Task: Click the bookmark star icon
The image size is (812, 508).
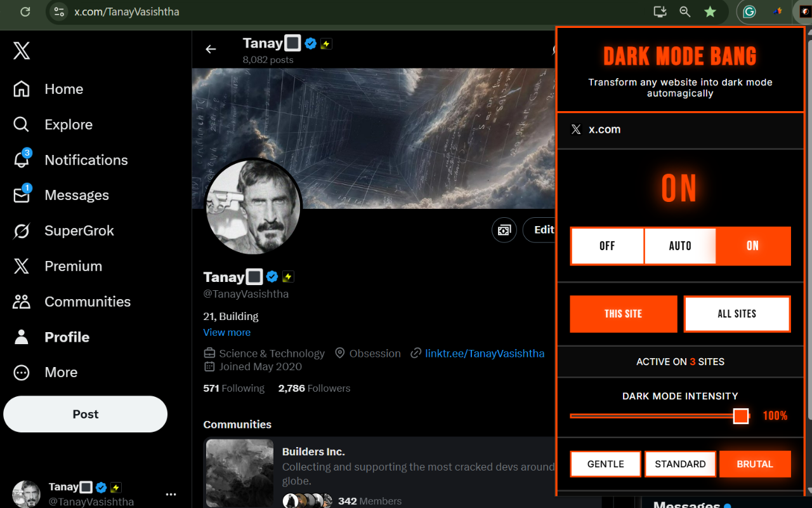Action: pyautogui.click(x=710, y=11)
